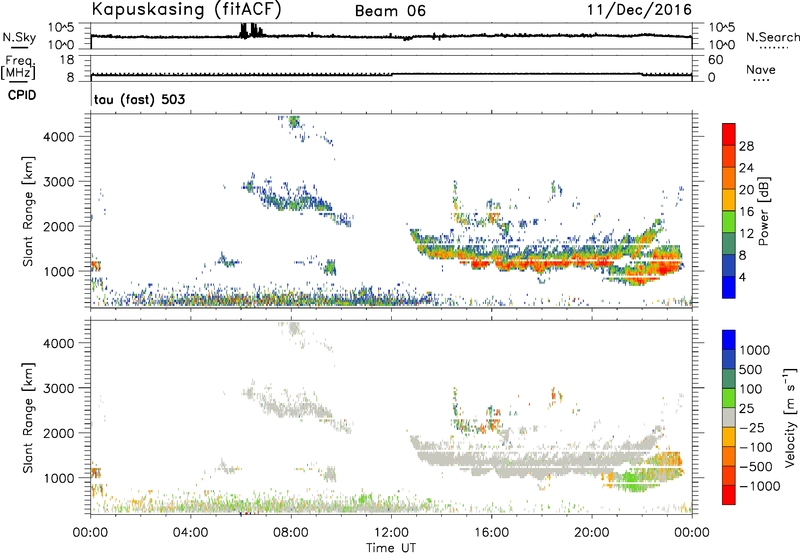Click the 'Nave' legend label
Screen dimensions: 800x554
[x=761, y=69]
